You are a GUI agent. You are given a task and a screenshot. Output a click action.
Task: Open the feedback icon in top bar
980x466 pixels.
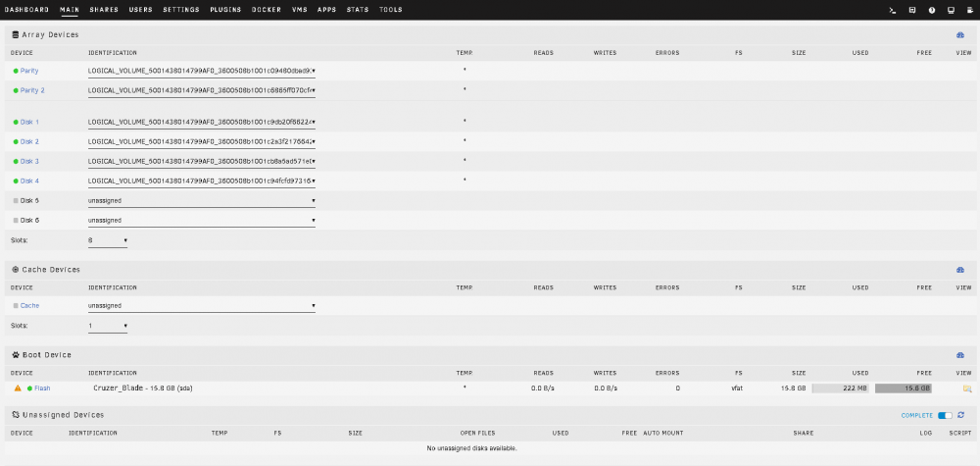[912, 10]
